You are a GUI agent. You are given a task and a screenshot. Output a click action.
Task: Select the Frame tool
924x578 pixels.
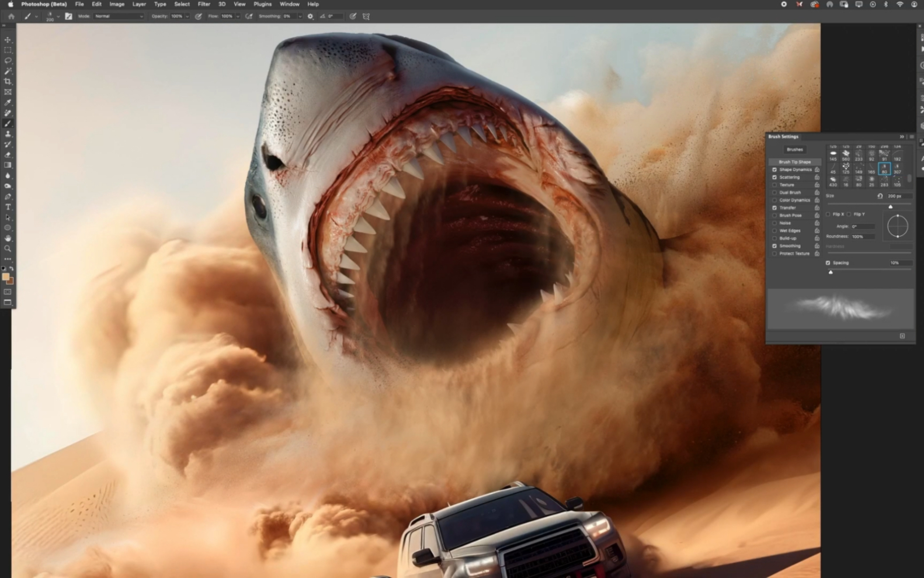8,92
